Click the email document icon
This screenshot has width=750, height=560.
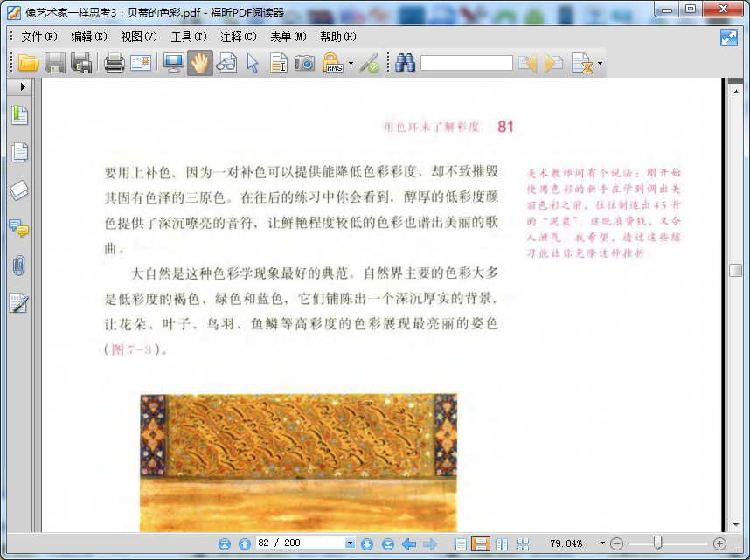pyautogui.click(x=141, y=63)
